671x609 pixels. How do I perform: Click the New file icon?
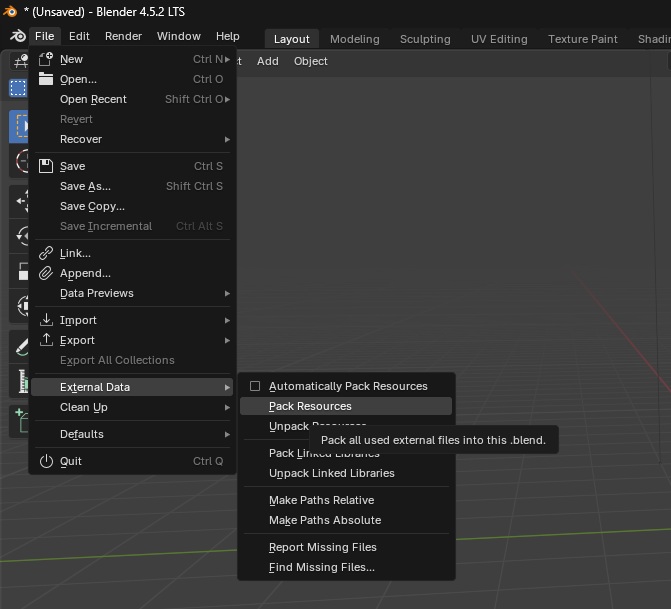coord(45,59)
